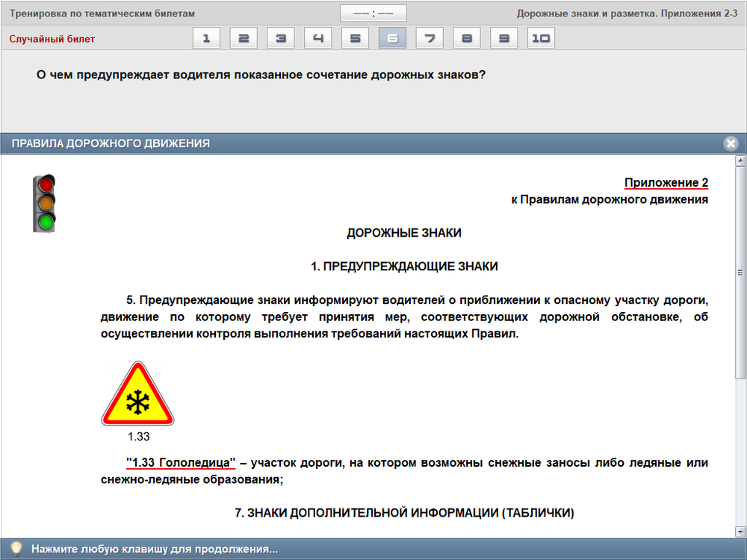Switch to question 7
The image size is (747, 560).
[x=430, y=38]
